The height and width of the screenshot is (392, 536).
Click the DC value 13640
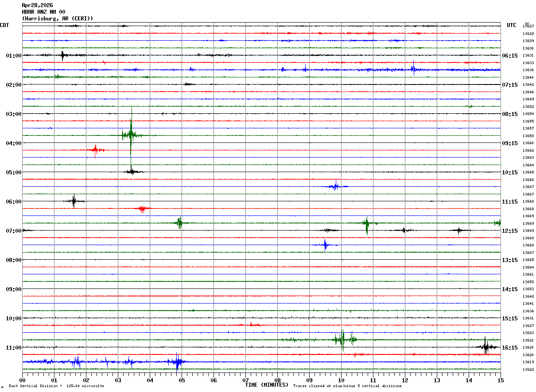(528, 77)
